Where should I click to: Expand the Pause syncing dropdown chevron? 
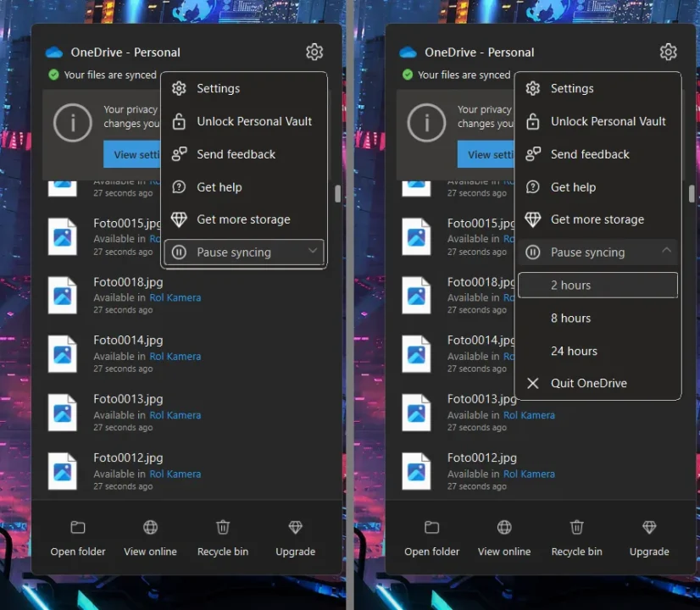coord(313,252)
